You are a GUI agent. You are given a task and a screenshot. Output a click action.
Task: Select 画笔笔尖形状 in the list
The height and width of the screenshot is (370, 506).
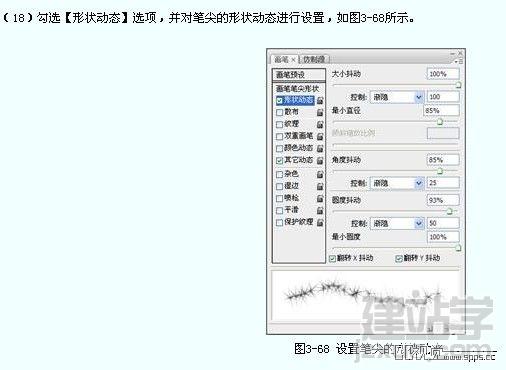[298, 88]
